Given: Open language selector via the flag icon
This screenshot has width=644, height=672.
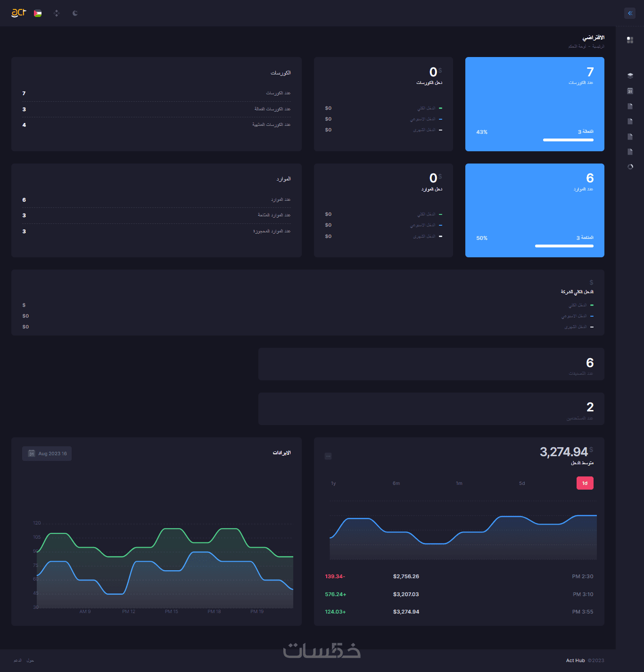Looking at the screenshot, I should (x=38, y=13).
